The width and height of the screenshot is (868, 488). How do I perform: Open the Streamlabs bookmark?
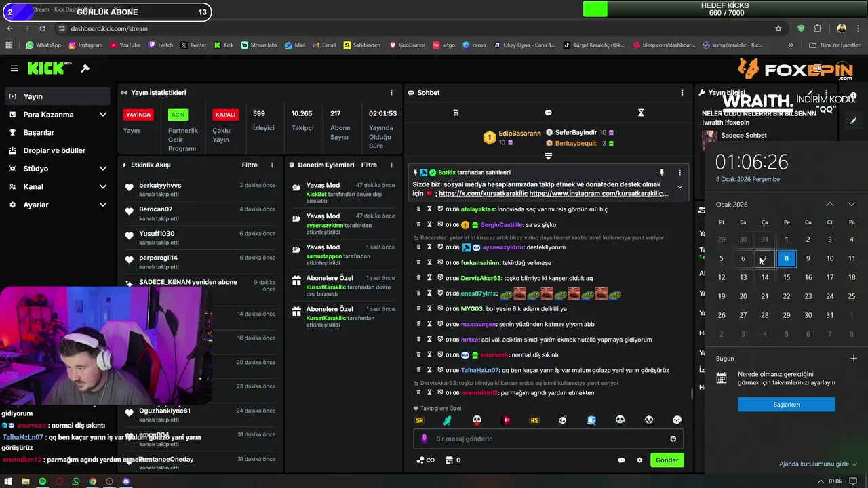coord(258,45)
